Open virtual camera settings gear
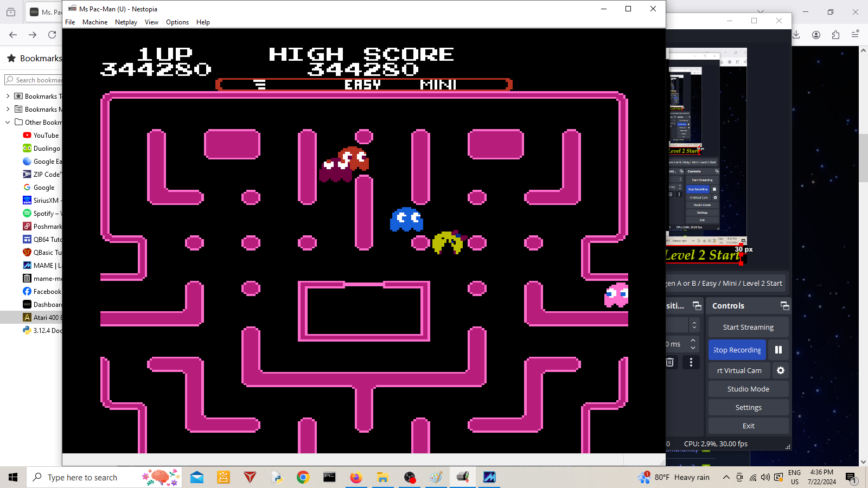Image resolution: width=868 pixels, height=488 pixels. (780, 370)
